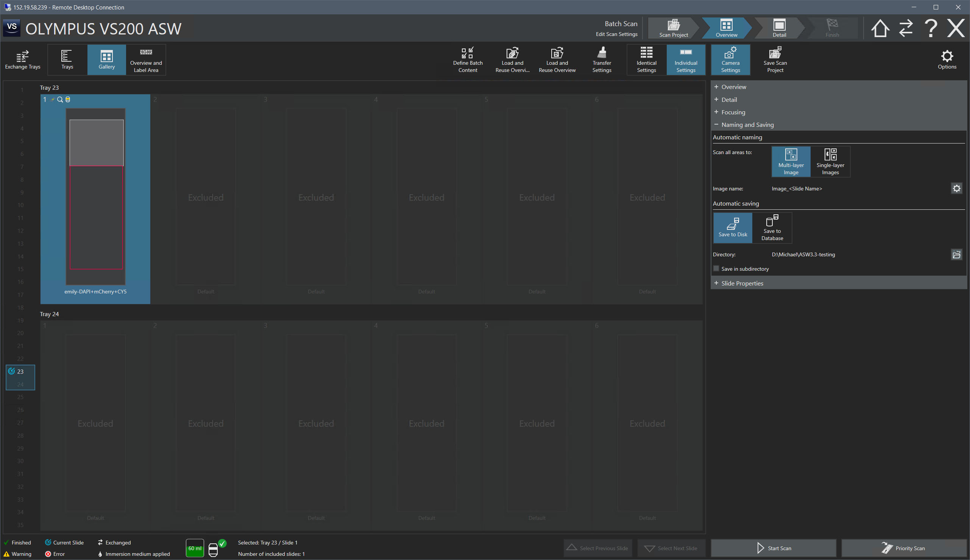Go to the Home screen icon
Screen dimensions: 970x560
tap(880, 28)
